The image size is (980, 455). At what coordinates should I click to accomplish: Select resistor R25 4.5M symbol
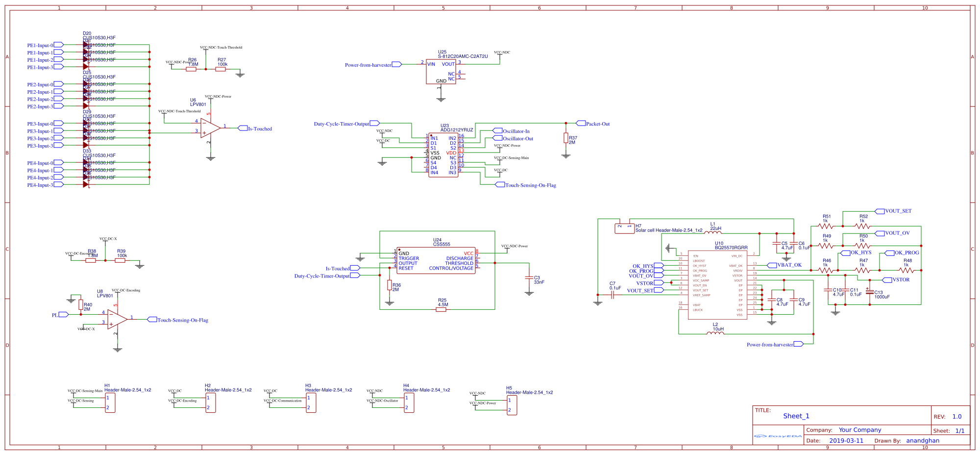point(441,309)
